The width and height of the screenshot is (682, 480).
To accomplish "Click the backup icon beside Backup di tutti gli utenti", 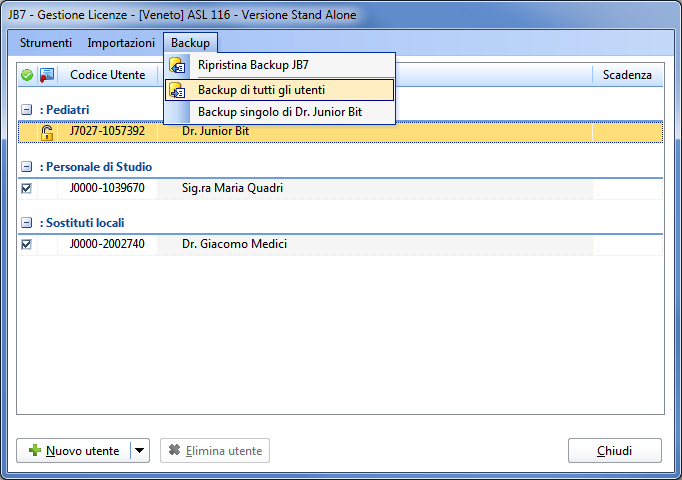I will 177,90.
